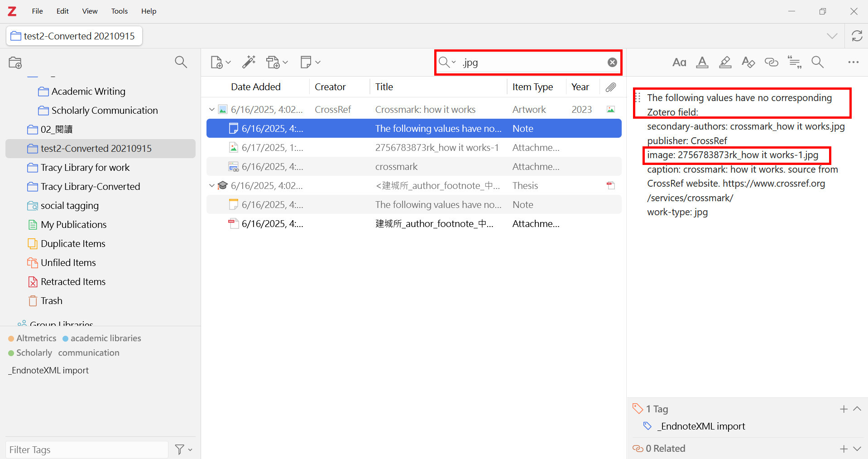Open the note editor More options menu
This screenshot has height=459, width=868.
tap(854, 63)
